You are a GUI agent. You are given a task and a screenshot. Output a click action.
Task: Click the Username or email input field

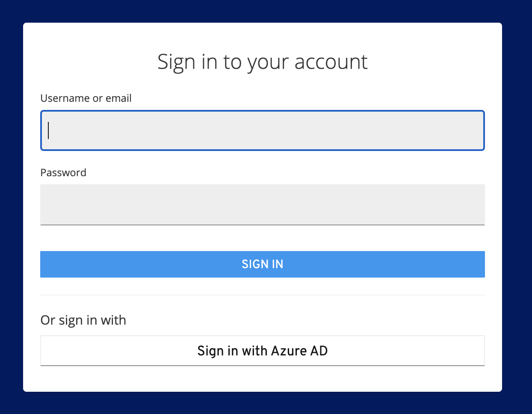click(x=262, y=130)
